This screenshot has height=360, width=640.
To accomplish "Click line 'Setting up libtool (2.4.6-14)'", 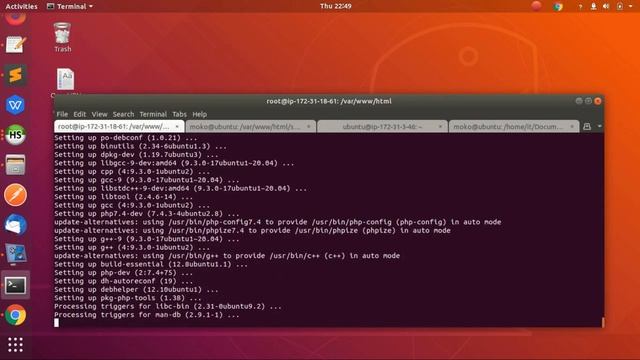I will pyautogui.click(x=124, y=197).
